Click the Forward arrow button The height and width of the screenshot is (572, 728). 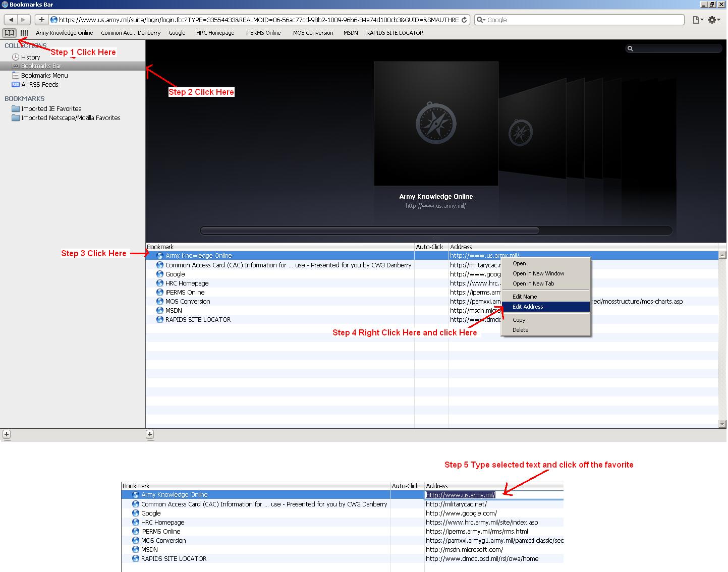[x=23, y=20]
